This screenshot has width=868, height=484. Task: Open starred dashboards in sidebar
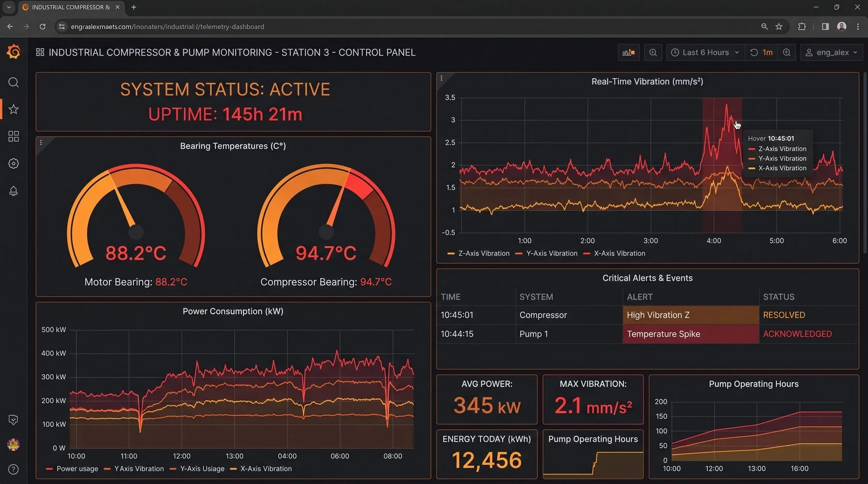click(x=13, y=110)
